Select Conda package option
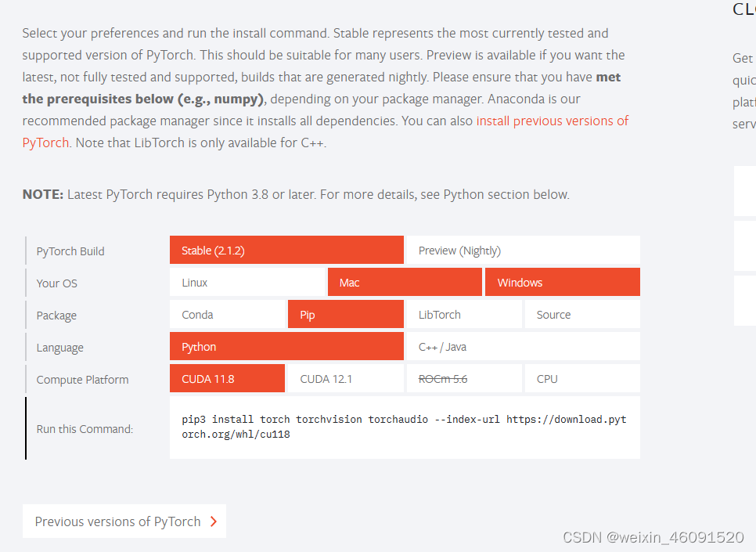Image resolution: width=756 pixels, height=552 pixels. pos(228,315)
